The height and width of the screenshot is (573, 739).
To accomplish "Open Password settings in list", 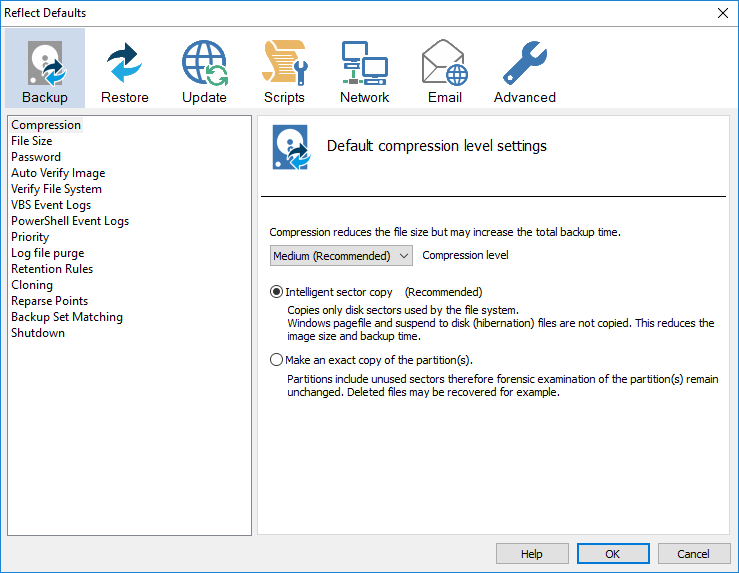I will [36, 157].
